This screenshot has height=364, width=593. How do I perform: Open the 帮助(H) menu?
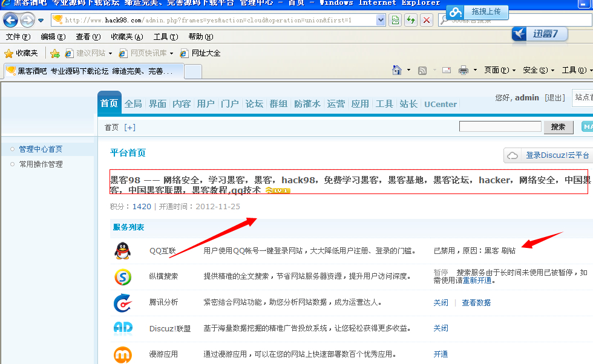(x=201, y=37)
